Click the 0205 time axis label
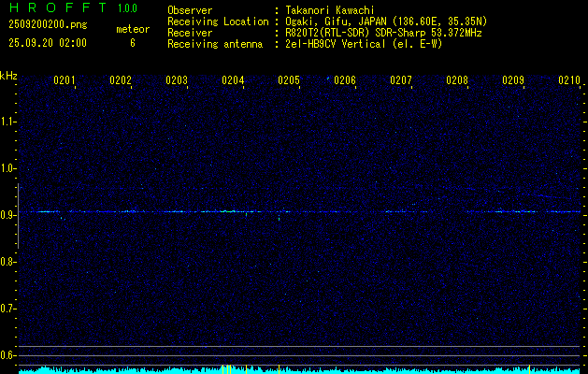This screenshot has width=588, height=374. tap(289, 80)
